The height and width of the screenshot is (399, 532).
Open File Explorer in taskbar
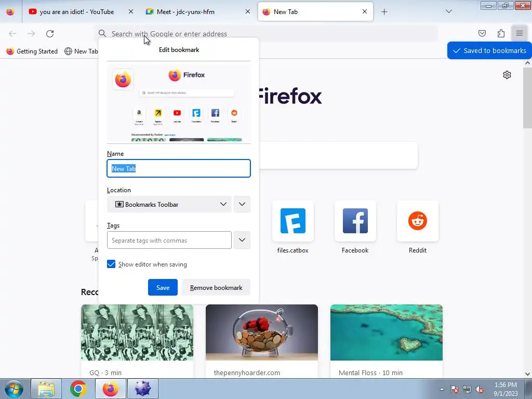[x=46, y=389]
